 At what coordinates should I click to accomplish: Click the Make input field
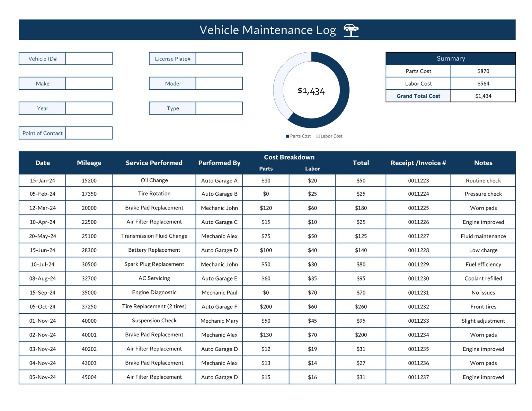[89, 83]
